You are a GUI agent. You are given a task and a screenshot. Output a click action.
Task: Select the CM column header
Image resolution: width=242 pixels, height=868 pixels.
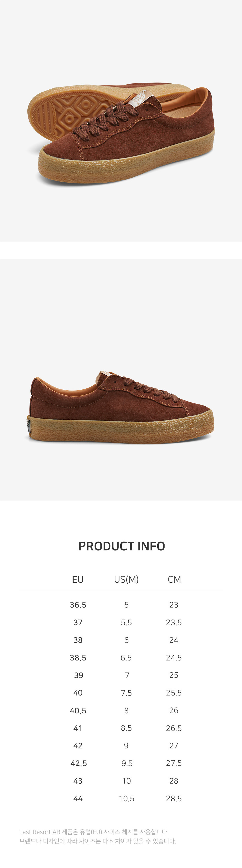click(174, 579)
